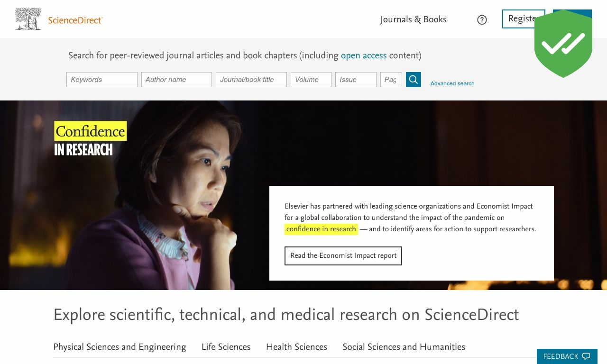Click the highlighted confidence in research text

click(x=321, y=229)
